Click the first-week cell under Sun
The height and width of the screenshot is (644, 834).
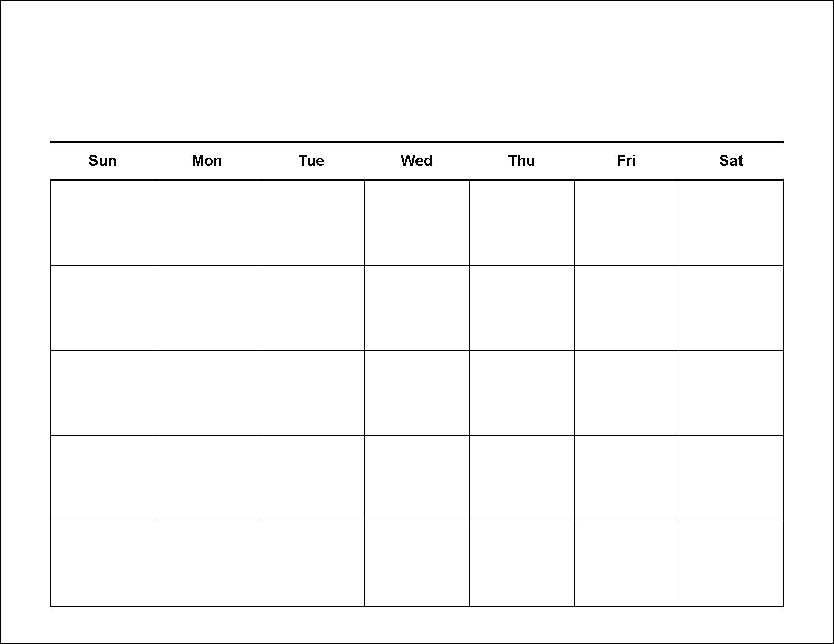[103, 223]
